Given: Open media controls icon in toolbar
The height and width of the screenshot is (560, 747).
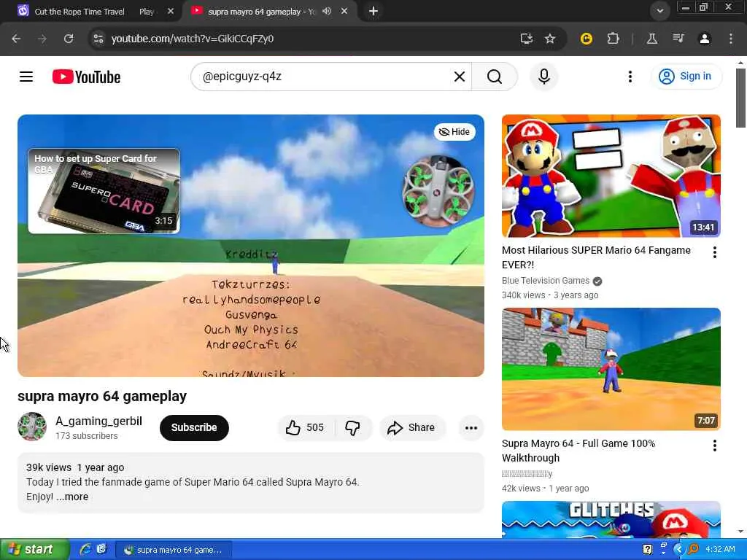Looking at the screenshot, I should [x=678, y=39].
